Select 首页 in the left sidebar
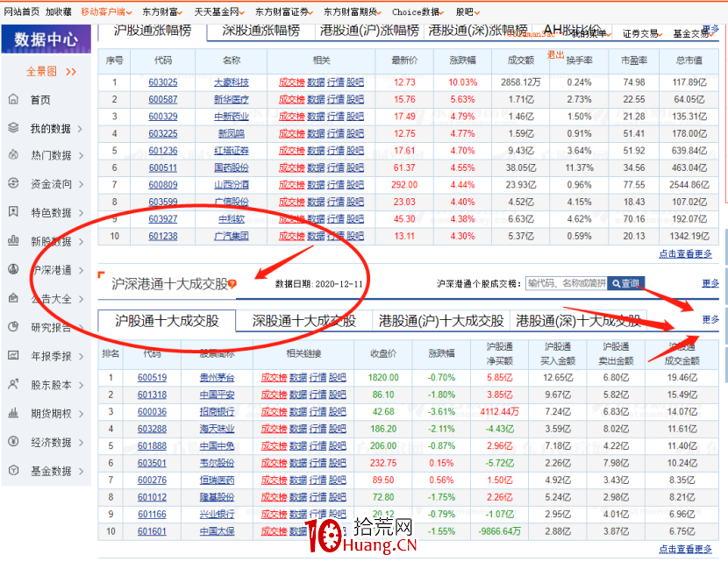 [x=40, y=100]
